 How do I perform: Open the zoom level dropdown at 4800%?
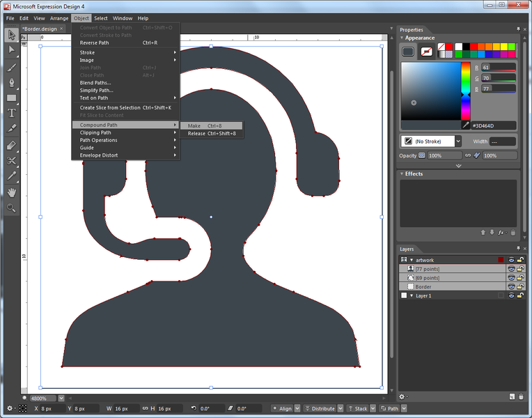(62, 398)
